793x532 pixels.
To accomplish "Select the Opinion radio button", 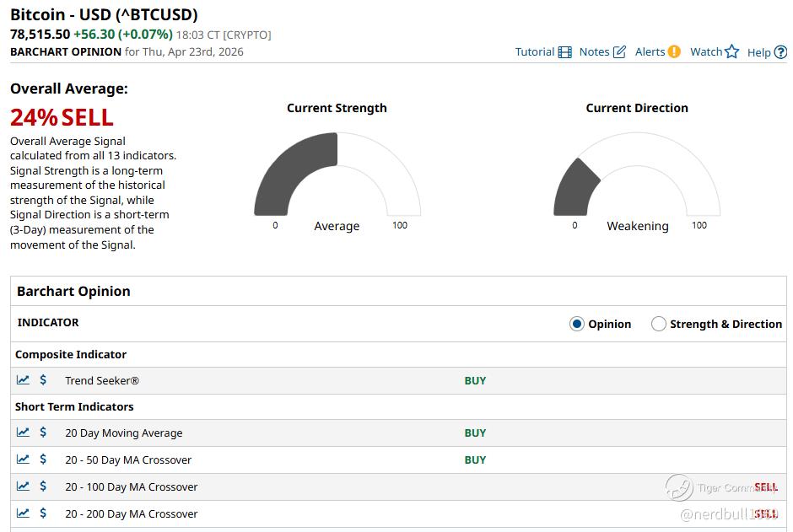I will click(x=577, y=324).
